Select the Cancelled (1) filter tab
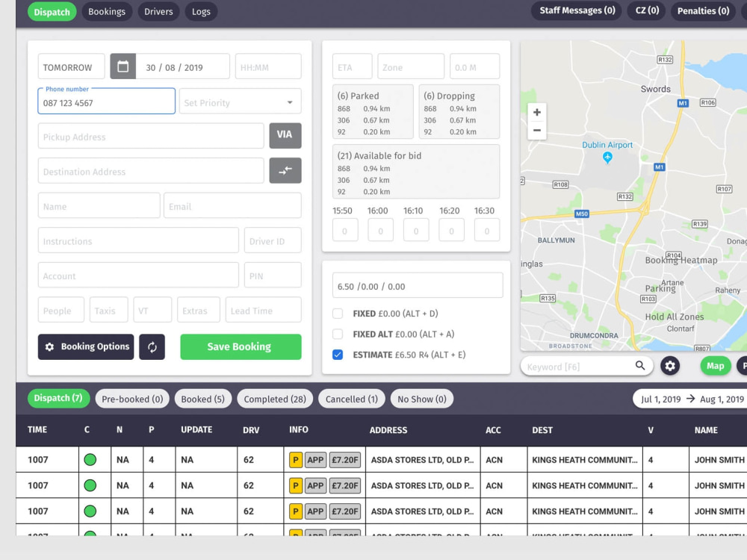 point(352,399)
